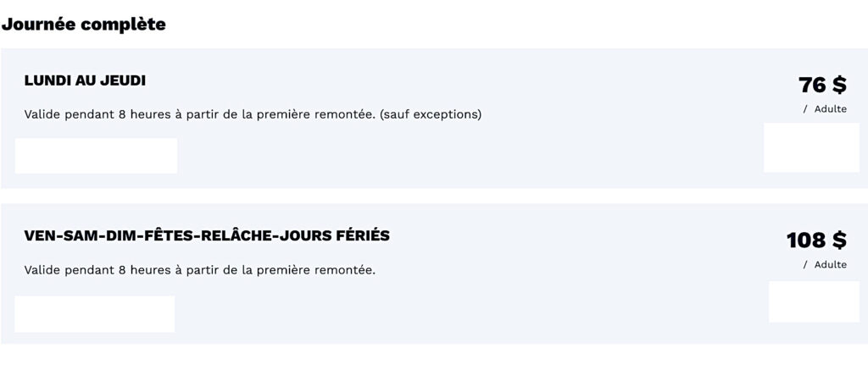Click the 76 $ price
868x365 pixels.
821,85
